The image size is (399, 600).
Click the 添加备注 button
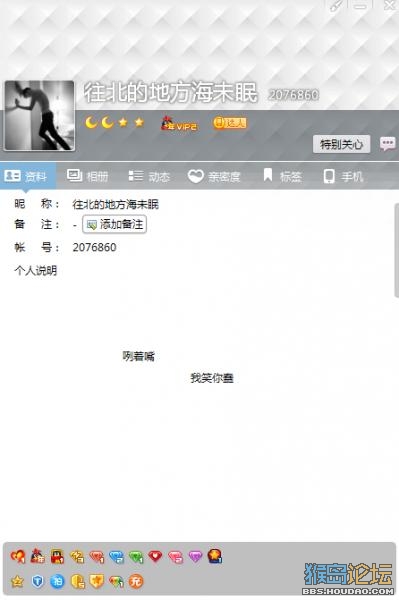[114, 224]
